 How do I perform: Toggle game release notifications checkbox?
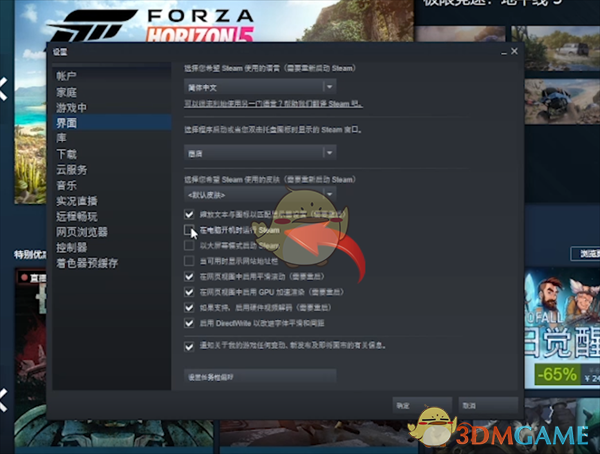point(189,346)
